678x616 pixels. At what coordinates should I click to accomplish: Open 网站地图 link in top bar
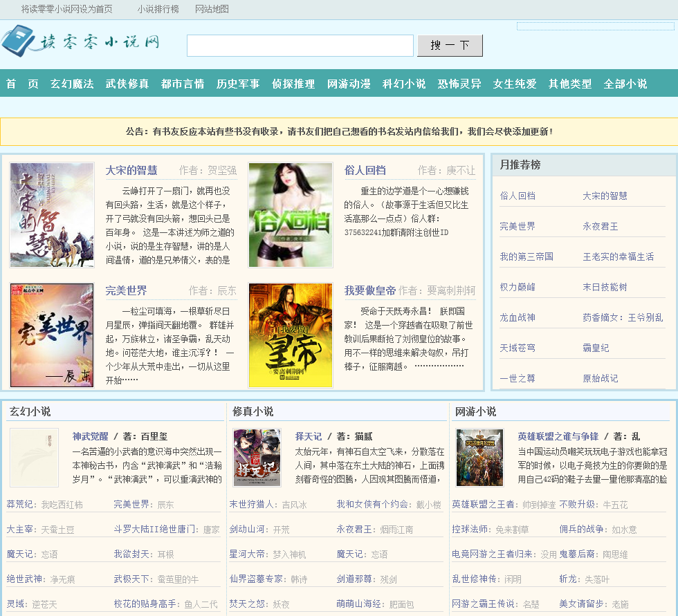[x=212, y=9]
